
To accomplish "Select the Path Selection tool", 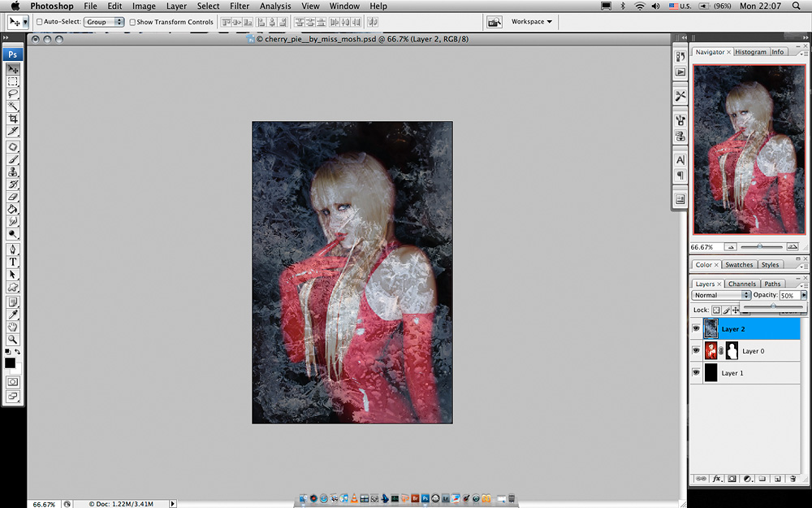I will [x=13, y=275].
